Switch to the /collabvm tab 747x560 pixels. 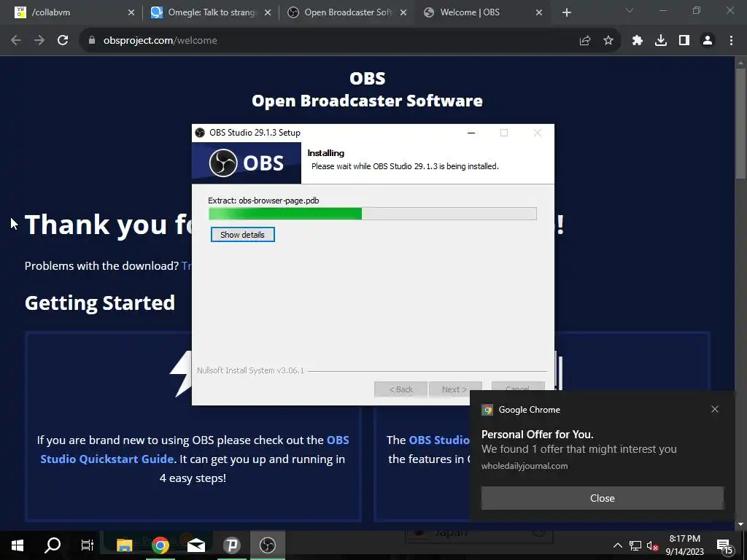click(x=71, y=12)
